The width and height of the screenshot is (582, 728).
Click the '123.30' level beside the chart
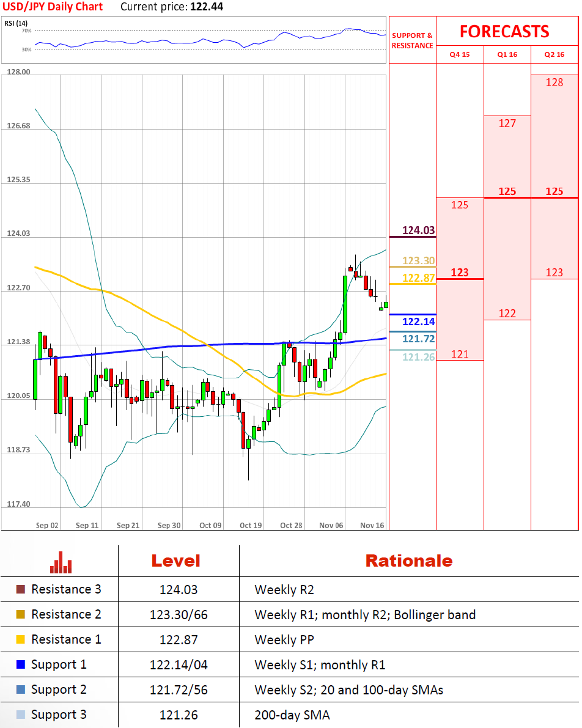pyautogui.click(x=419, y=260)
